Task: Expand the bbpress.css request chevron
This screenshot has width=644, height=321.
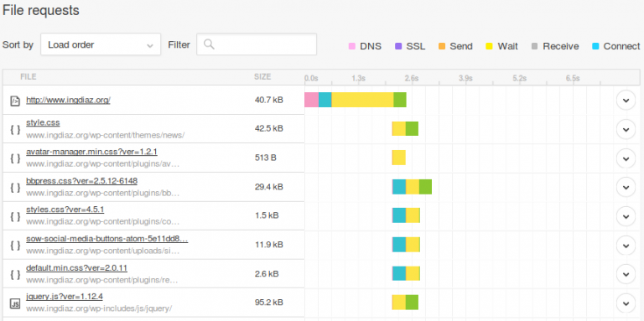Action: [626, 187]
